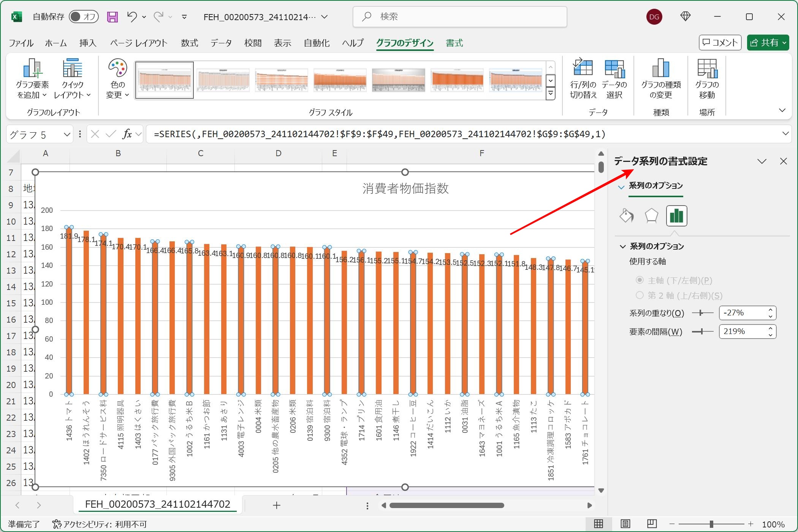Open the Quick Access Toolbar customize menu

coord(184,17)
